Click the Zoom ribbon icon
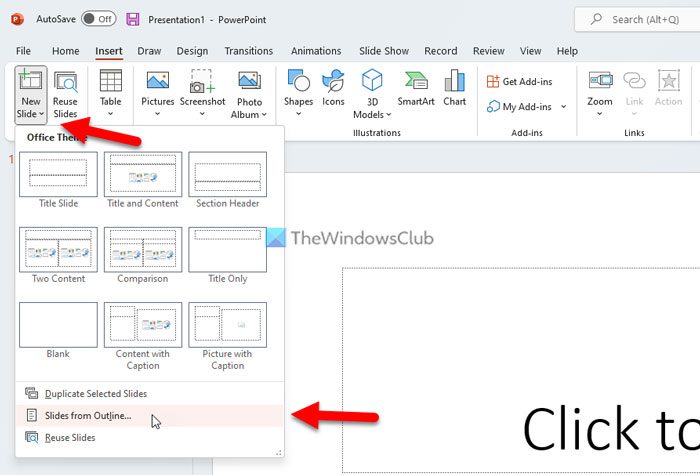 pyautogui.click(x=600, y=81)
